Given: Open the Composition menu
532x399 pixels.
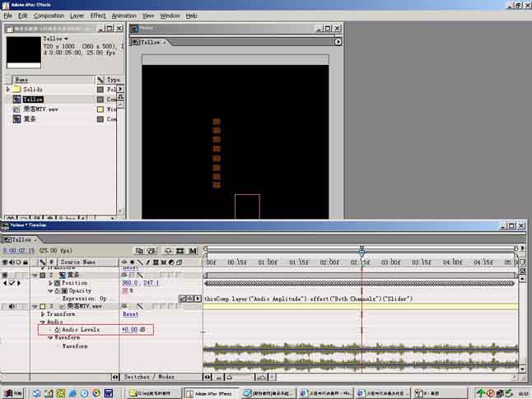Looking at the screenshot, I should [49, 16].
